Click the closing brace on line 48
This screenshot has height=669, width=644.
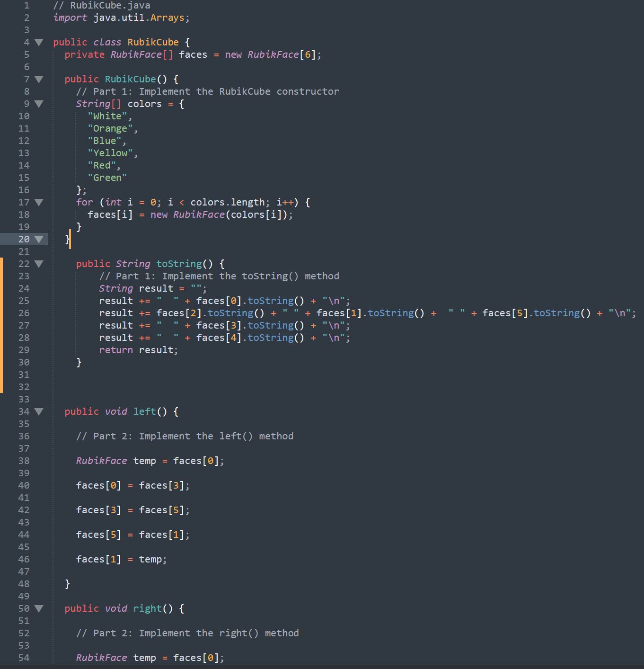[x=67, y=584]
